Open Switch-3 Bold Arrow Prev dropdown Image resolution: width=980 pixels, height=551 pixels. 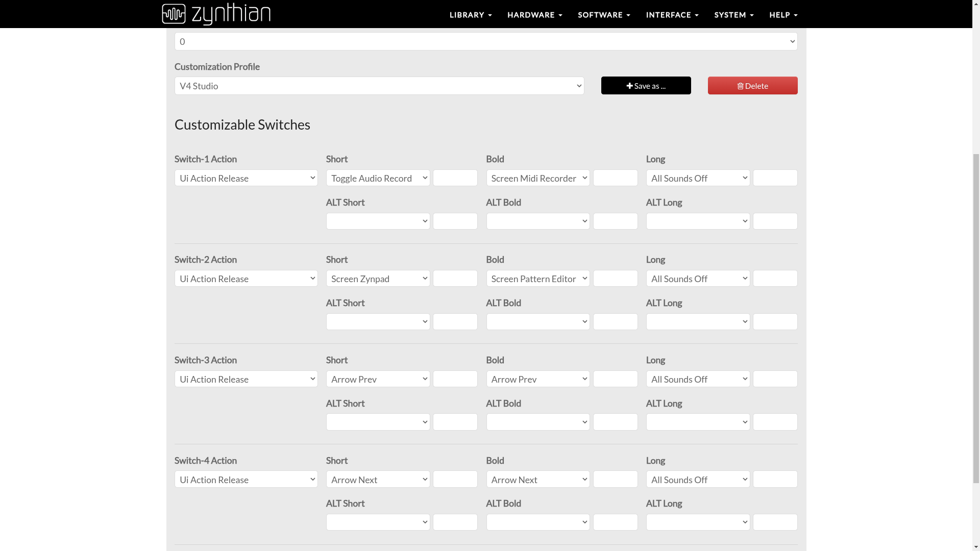tap(538, 379)
